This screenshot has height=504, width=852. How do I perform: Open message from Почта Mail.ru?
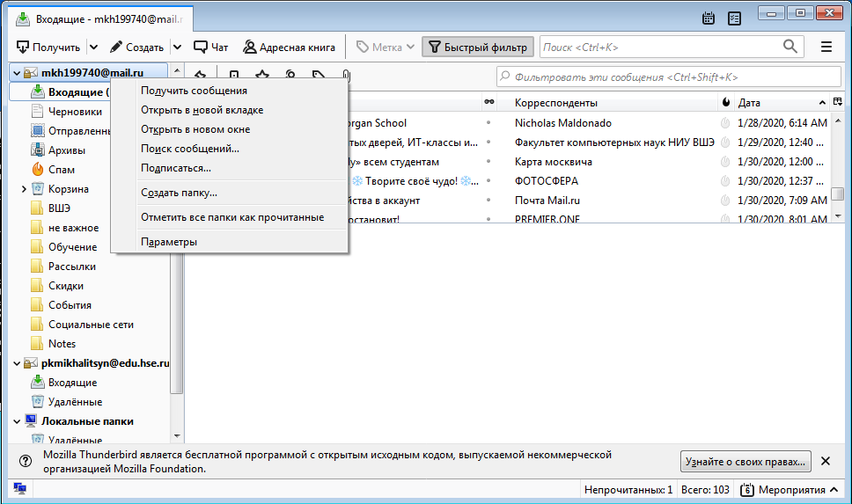pyautogui.click(x=547, y=201)
